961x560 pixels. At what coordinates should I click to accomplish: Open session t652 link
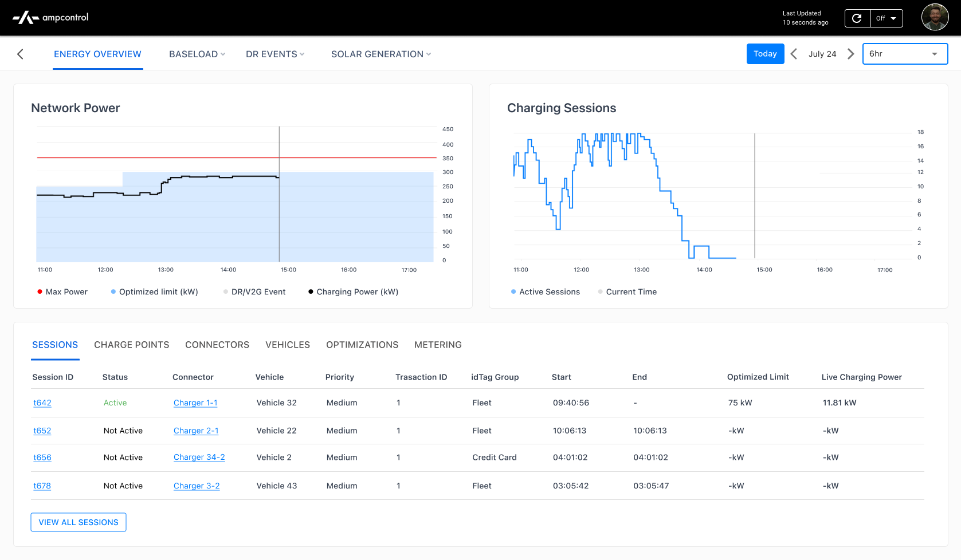(x=42, y=431)
